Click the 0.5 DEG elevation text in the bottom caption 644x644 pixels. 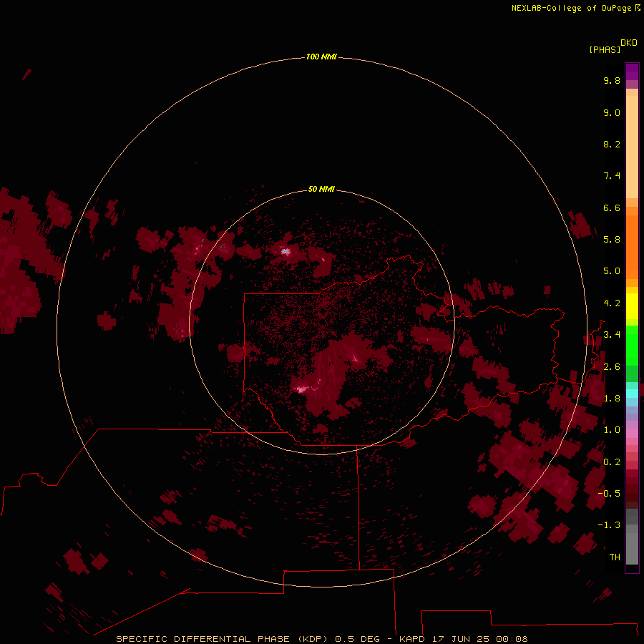point(357,639)
